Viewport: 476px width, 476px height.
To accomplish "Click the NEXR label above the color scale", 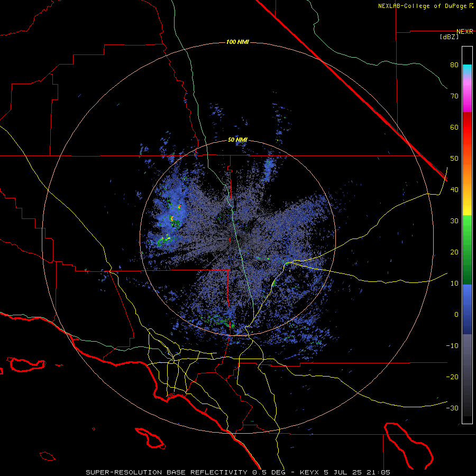I will [465, 32].
